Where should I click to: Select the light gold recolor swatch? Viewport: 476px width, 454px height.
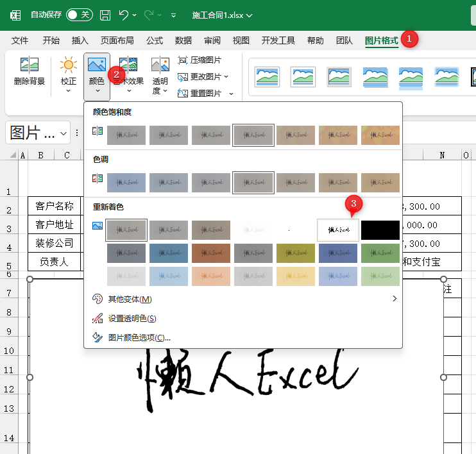pos(296,276)
